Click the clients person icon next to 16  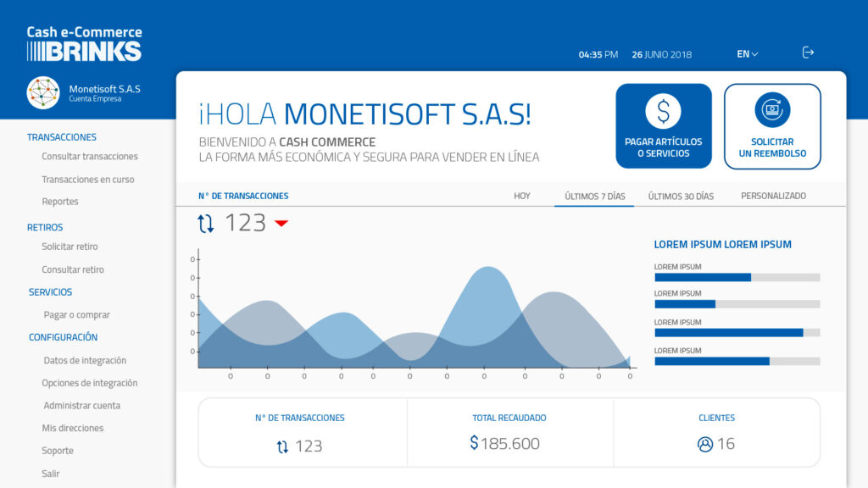pyautogui.click(x=704, y=444)
